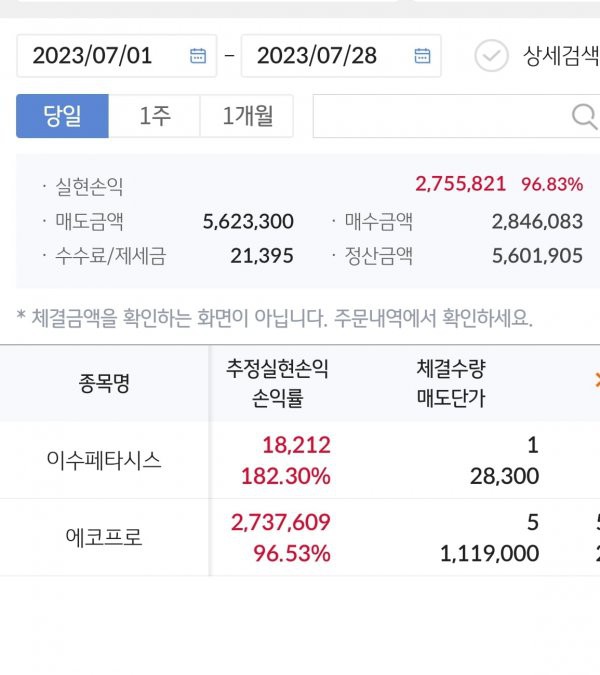Sort by 체결수량 매도단가 column header
This screenshot has width=600, height=675.
pyautogui.click(x=450, y=383)
